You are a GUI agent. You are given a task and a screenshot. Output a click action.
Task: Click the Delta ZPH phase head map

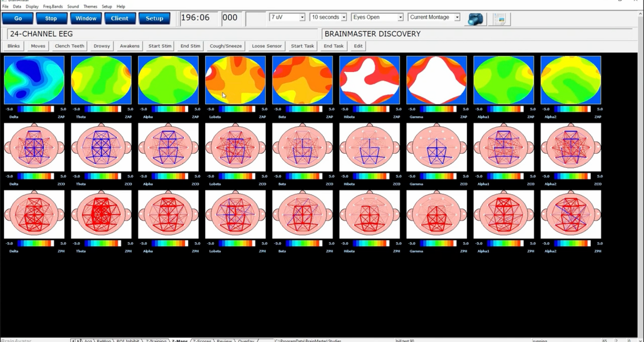tap(34, 214)
